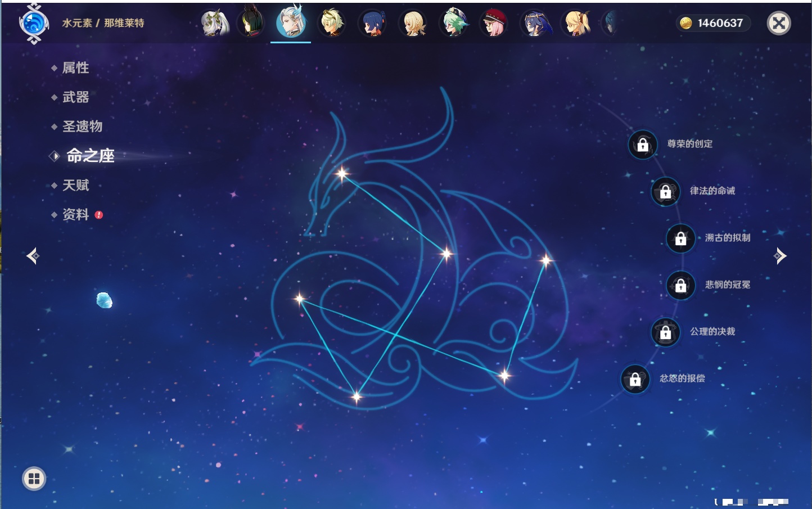Viewport: 812px width, 509px height.
Task: Open the 属性 attributes menu
Action: point(75,68)
